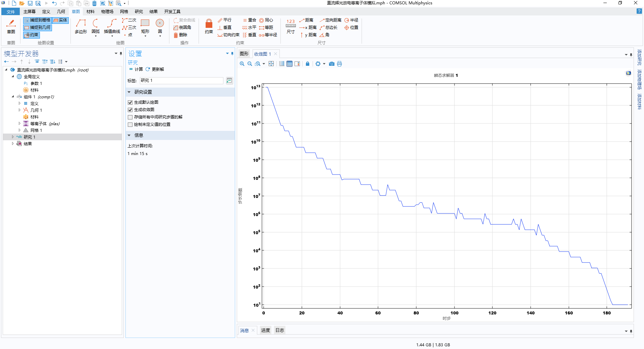The image size is (644, 349).
Task: Open the File (文件) menu
Action: pos(11,12)
